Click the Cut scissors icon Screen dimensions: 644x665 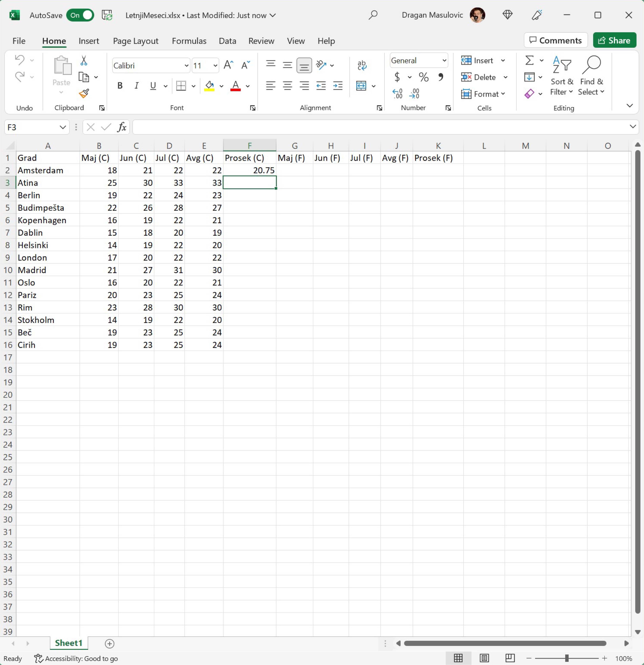pos(84,61)
